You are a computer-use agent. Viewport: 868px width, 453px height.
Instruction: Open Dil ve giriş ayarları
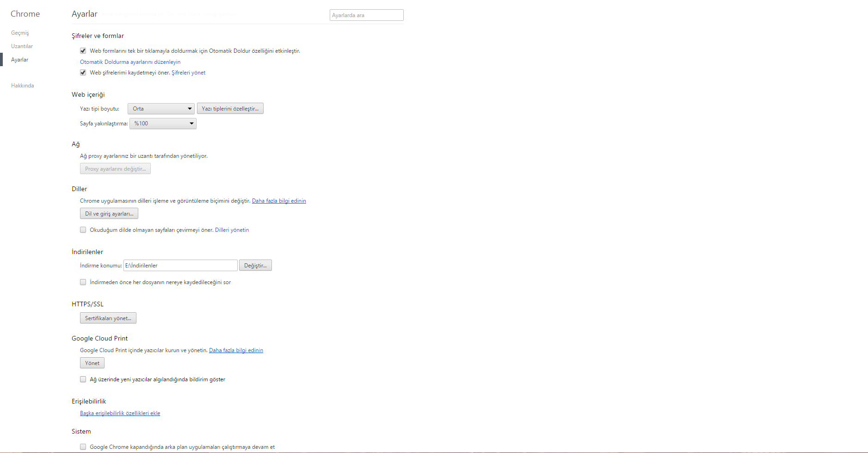point(109,214)
